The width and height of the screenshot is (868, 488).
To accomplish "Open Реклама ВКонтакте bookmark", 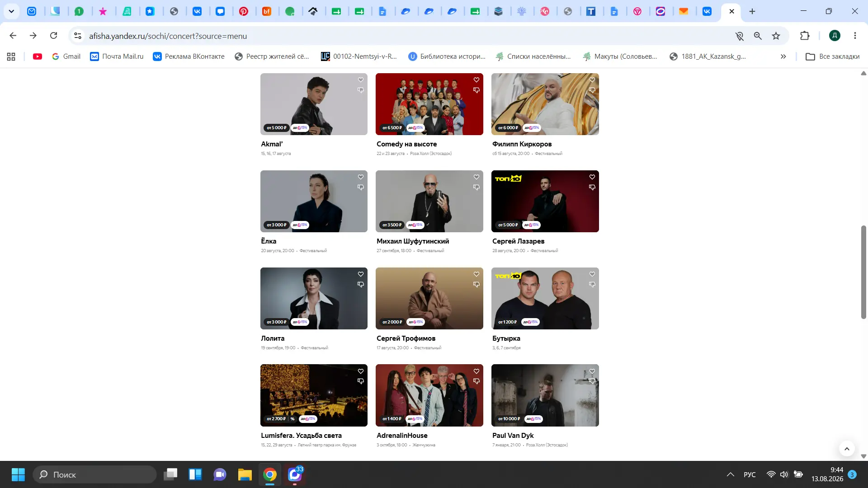I will point(189,56).
